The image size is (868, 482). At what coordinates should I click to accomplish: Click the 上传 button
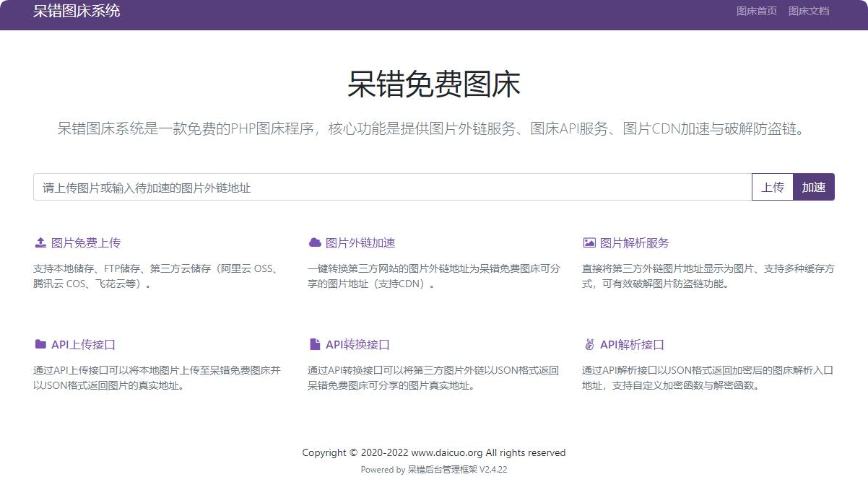(773, 186)
